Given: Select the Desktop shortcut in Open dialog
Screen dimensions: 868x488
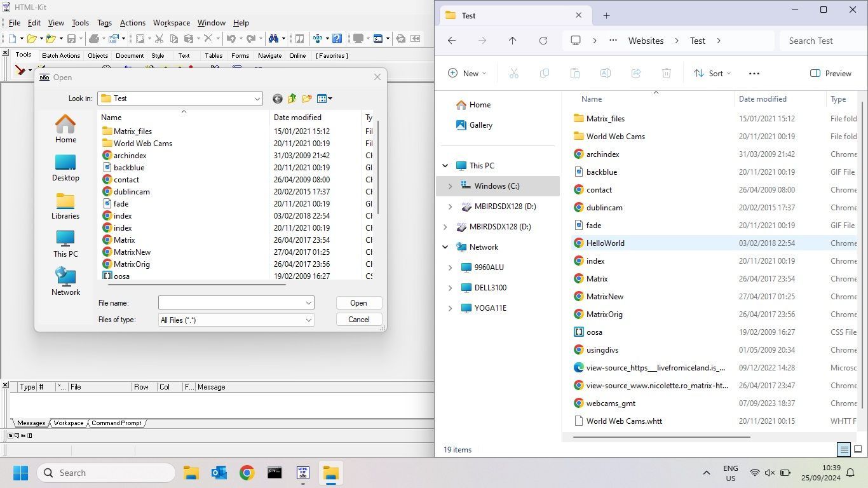Looking at the screenshot, I should click(65, 167).
